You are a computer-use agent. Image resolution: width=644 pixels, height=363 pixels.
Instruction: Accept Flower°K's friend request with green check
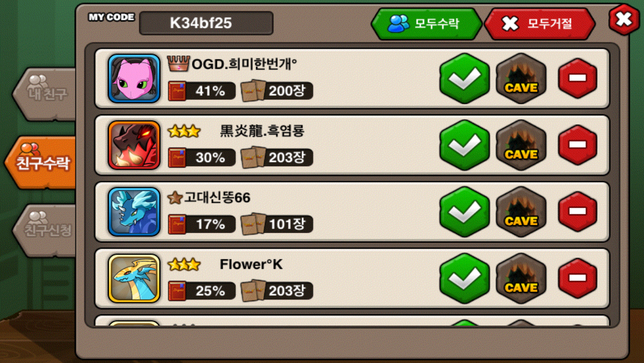[464, 278]
